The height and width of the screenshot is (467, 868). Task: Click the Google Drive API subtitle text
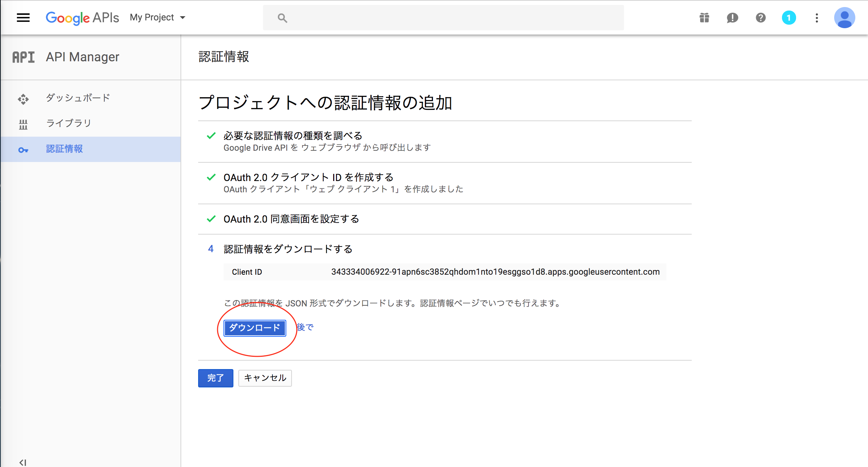(327, 148)
